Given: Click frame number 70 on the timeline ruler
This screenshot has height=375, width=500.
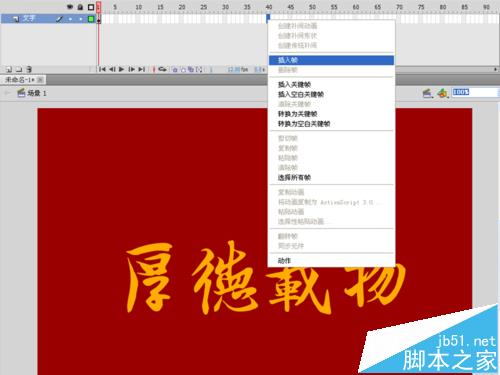Looking at the screenshot, I should click(x=399, y=7).
